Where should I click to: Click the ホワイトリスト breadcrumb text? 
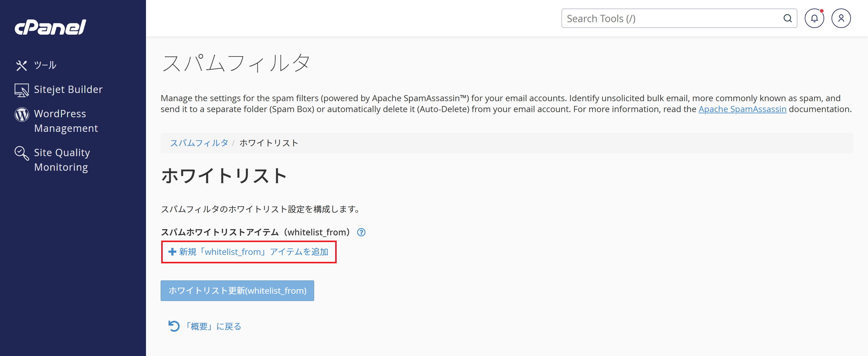pos(269,143)
